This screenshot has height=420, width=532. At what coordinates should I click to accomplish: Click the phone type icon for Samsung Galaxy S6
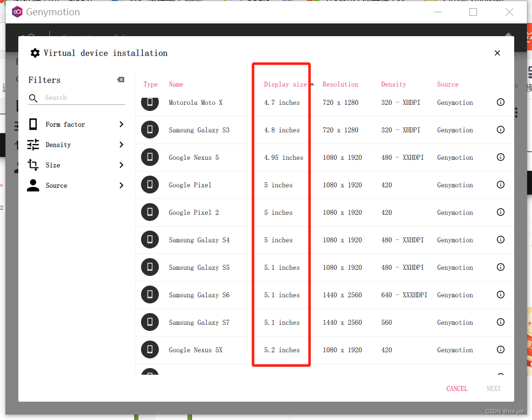pos(150,294)
